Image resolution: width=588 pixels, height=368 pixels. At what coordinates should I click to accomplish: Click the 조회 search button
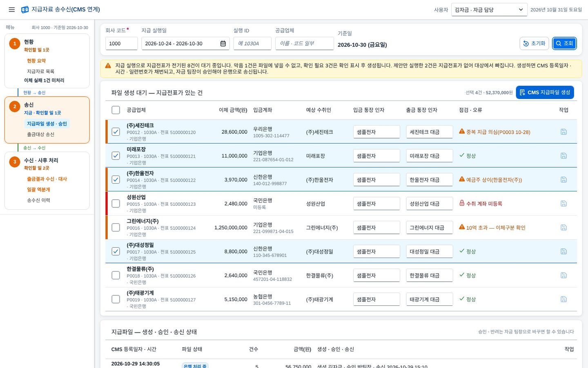tap(564, 43)
